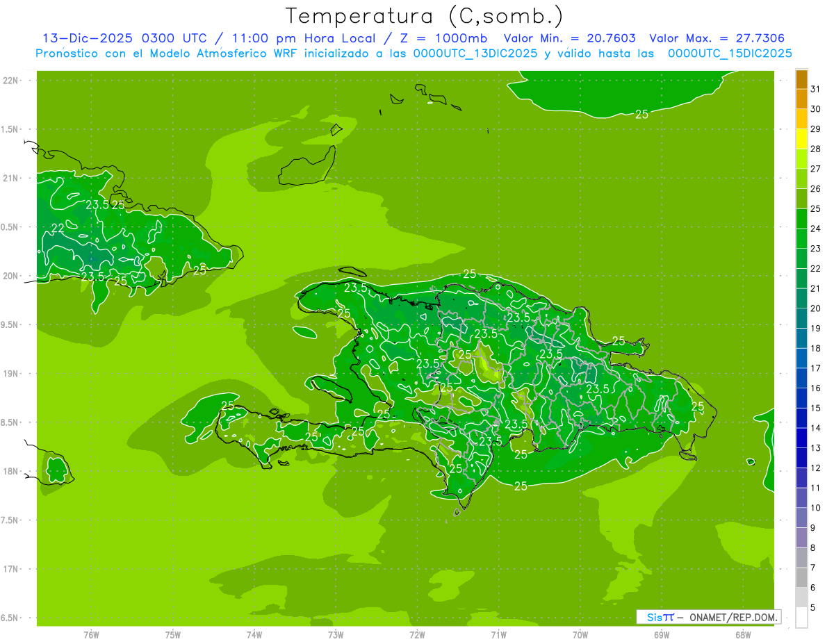Click the 24 value on the color scale

point(815,229)
